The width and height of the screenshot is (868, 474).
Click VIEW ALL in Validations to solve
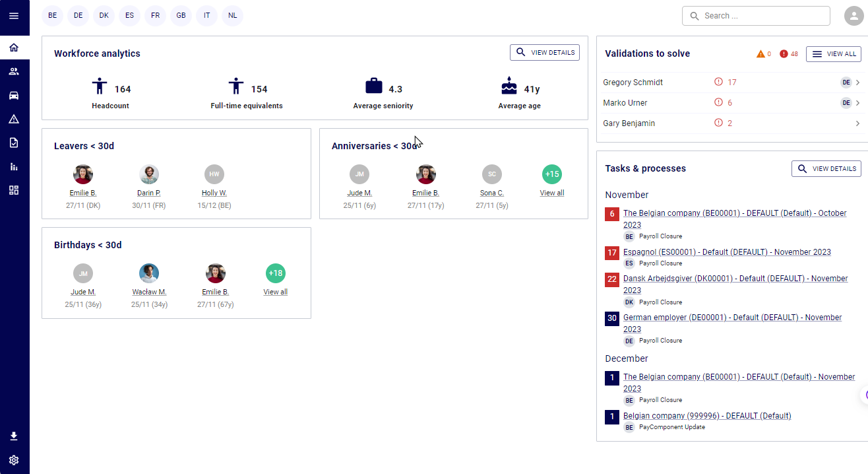click(833, 53)
